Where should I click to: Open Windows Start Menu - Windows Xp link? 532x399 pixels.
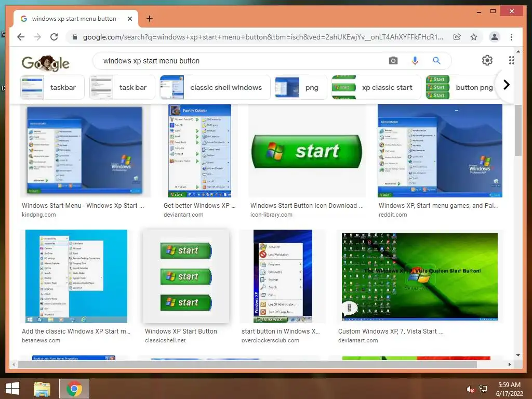click(83, 206)
